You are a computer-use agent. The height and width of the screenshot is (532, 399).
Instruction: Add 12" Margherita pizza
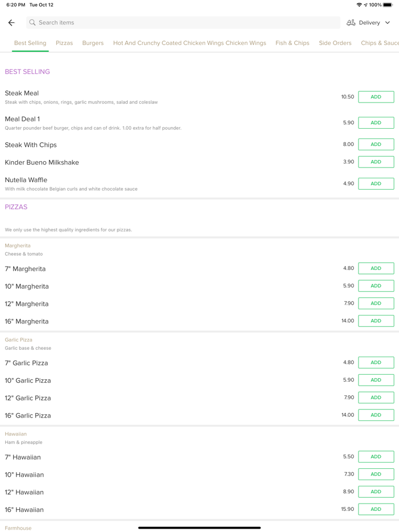click(376, 304)
